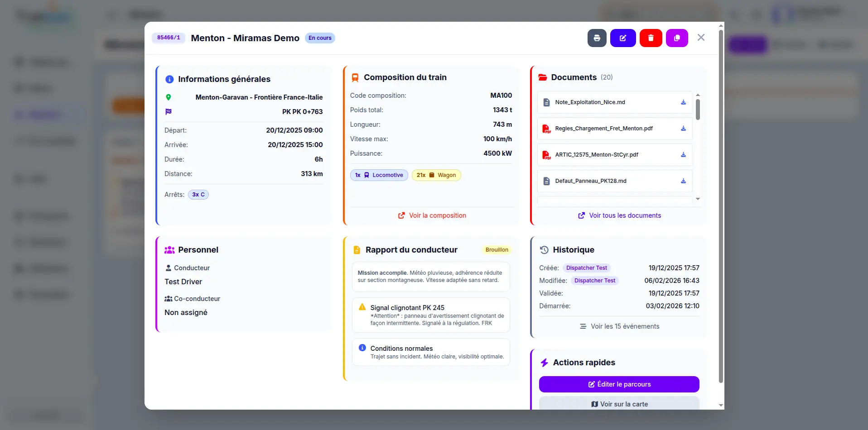The height and width of the screenshot is (430, 868).
Task: Download ARTIC_12575_Menton-StCyr.pdf file
Action: [683, 155]
